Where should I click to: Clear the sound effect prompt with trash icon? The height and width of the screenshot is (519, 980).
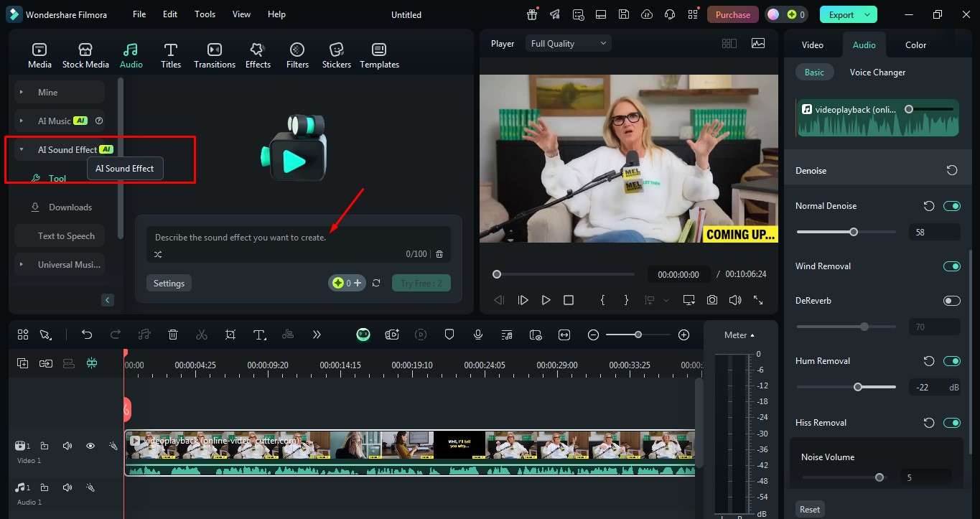(439, 254)
